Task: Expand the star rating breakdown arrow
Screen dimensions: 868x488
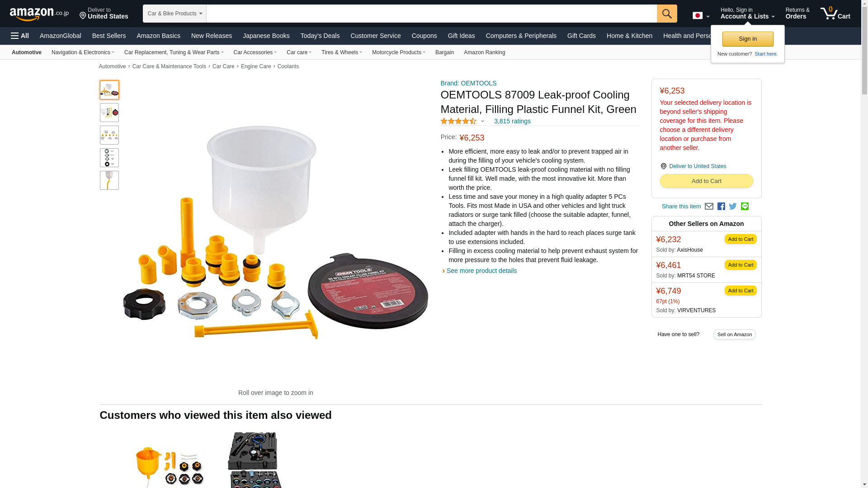Action: tap(482, 121)
